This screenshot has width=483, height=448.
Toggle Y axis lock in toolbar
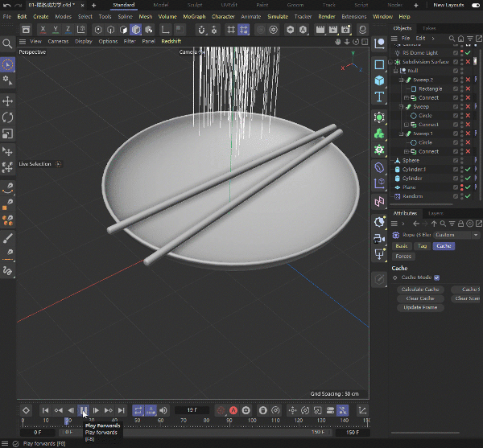point(56,30)
